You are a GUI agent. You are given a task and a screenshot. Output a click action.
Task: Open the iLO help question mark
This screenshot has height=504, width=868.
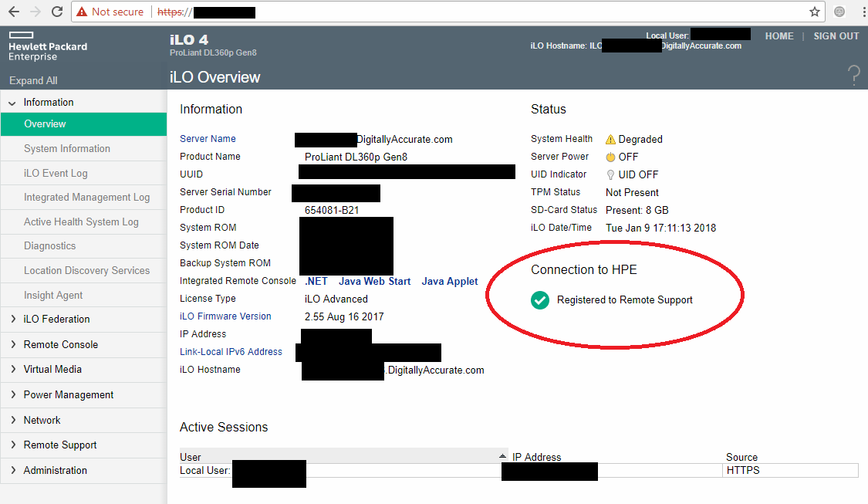(854, 76)
